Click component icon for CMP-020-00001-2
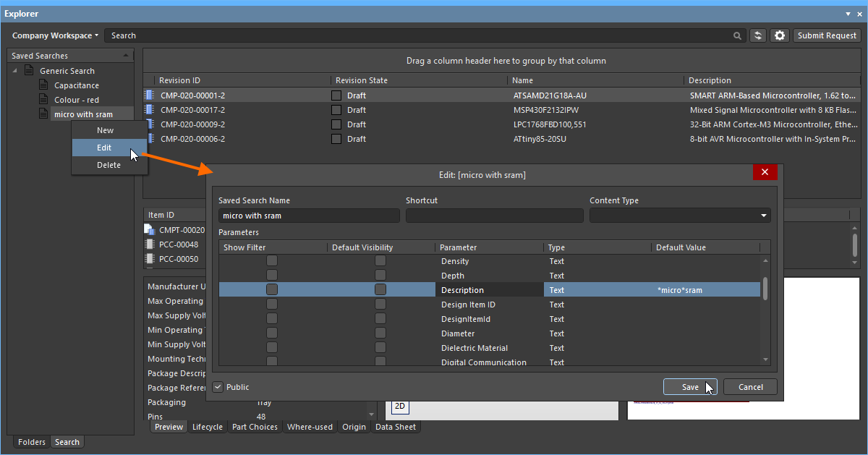The width and height of the screenshot is (868, 455). coord(150,95)
